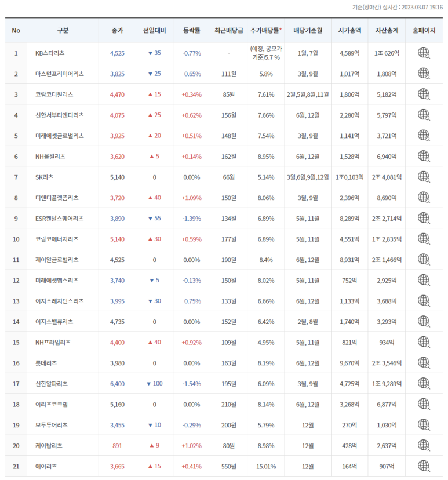The width and height of the screenshot is (448, 480).
Task: Open homepage icon for ESR켄달스퀘어리츠
Action: tap(424, 219)
